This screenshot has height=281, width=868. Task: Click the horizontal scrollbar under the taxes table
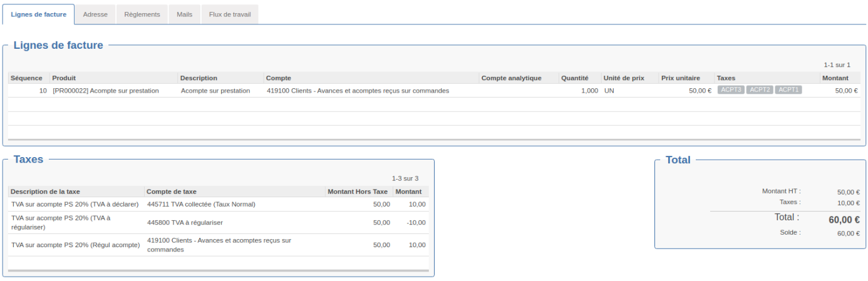[219, 271]
